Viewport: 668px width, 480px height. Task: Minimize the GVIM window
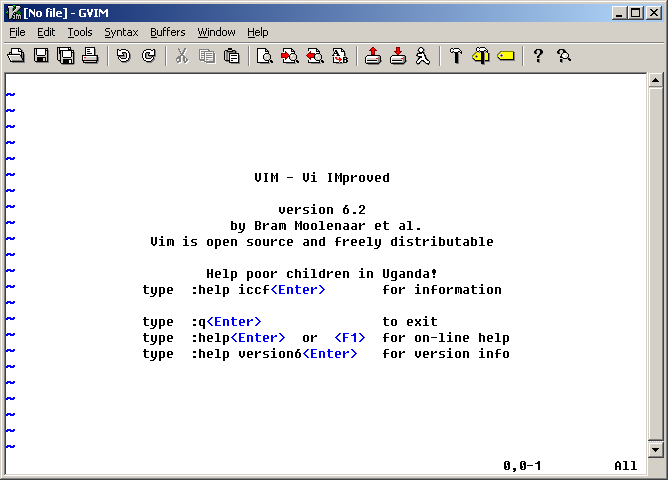[x=619, y=13]
